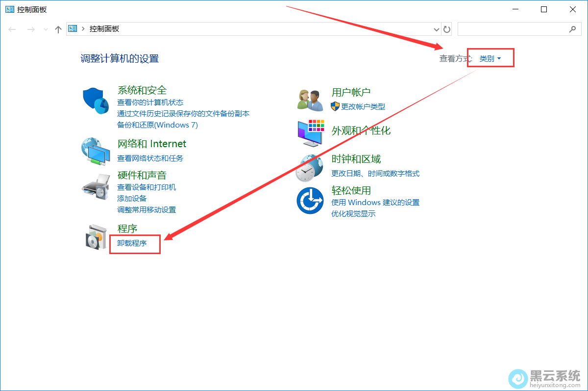The height and width of the screenshot is (391, 588).
Task: Open recent locations dropdown arrow
Action: [46, 29]
